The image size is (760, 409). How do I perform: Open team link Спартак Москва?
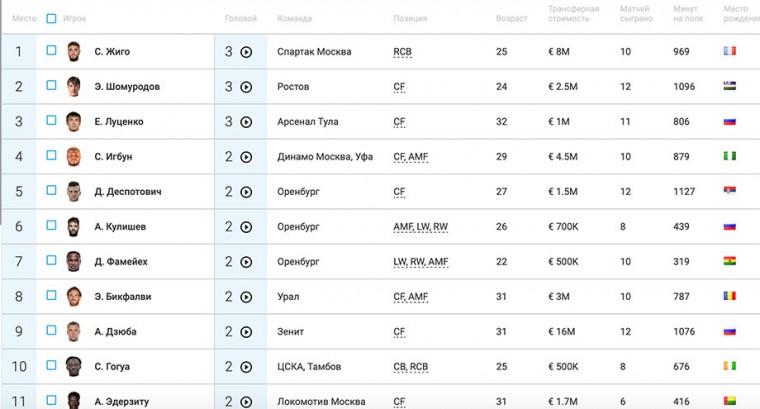click(314, 52)
